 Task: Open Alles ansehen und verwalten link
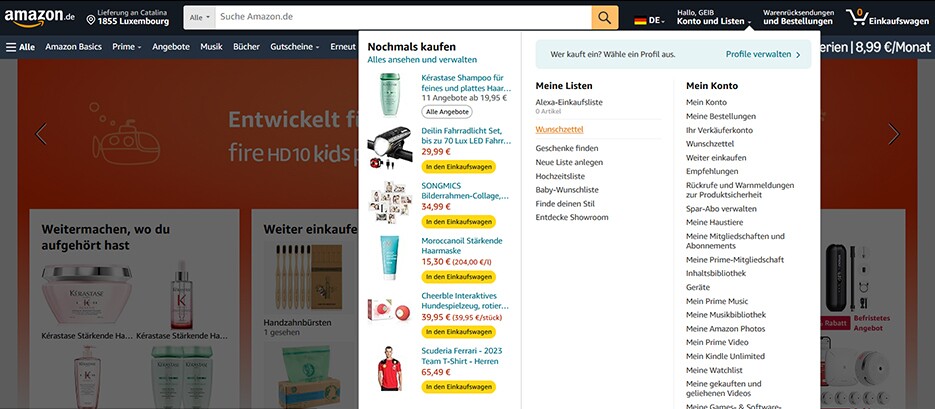[x=422, y=60]
